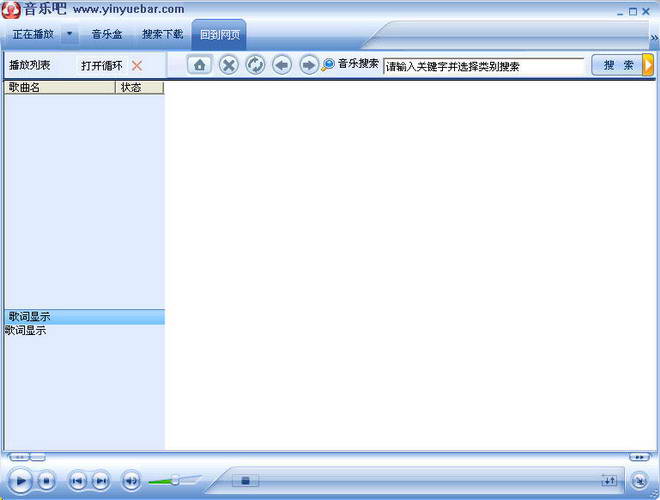
Task: Navigate forward with the right arrow
Action: (x=308, y=65)
